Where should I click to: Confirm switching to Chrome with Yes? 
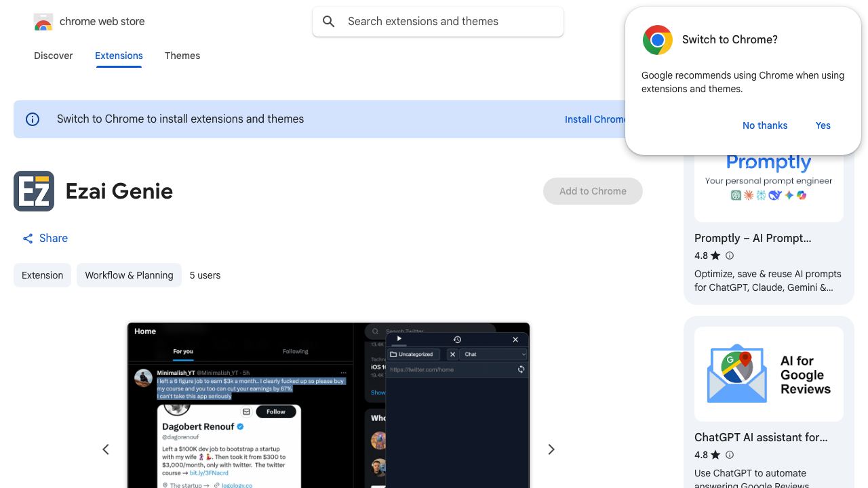823,125
